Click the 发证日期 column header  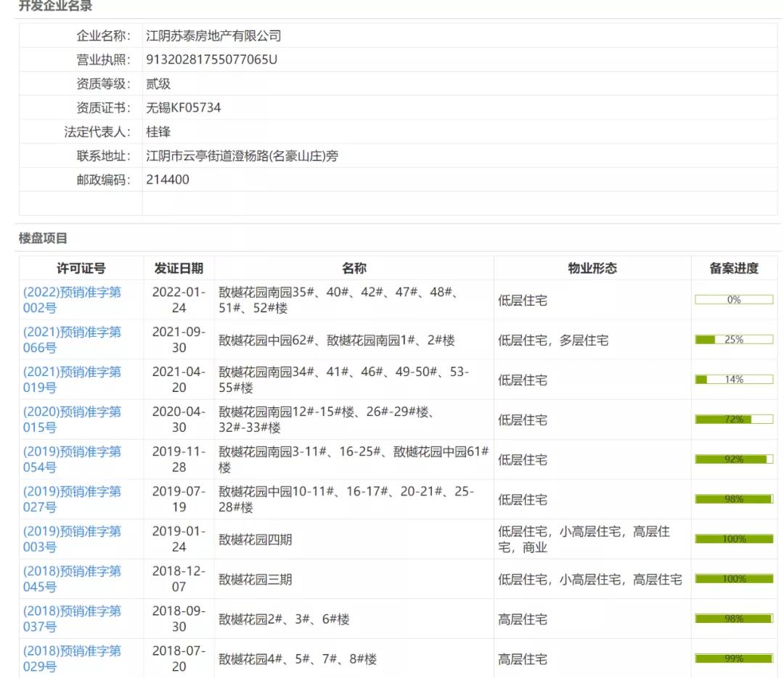(179, 268)
